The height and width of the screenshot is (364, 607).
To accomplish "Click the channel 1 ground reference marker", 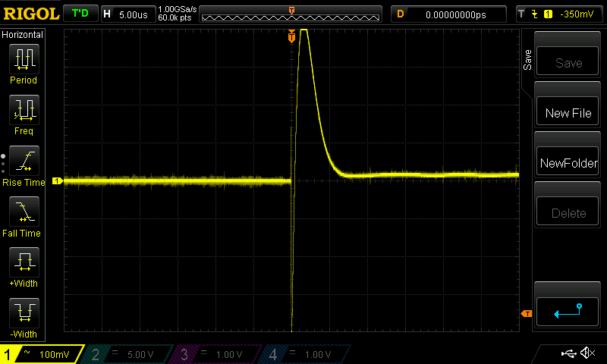I will point(58,180).
